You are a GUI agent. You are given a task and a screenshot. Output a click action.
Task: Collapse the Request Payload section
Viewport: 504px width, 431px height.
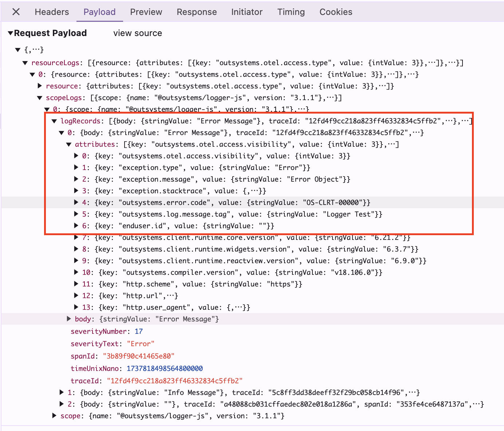coord(10,33)
